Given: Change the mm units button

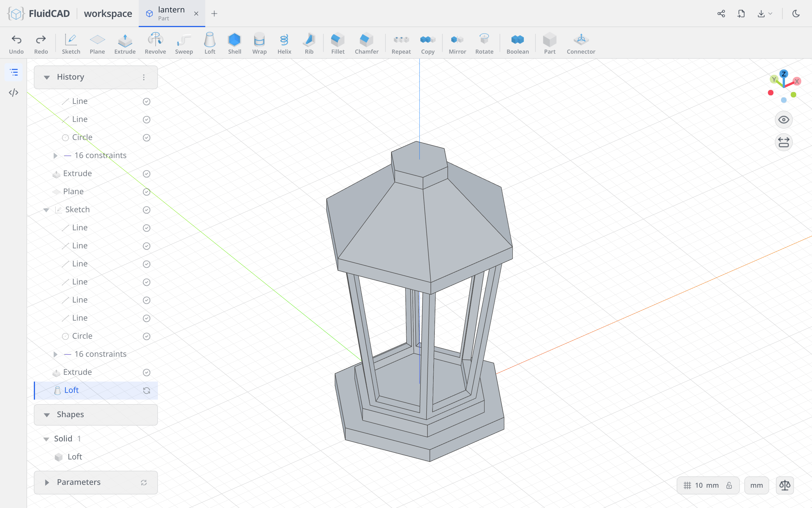Looking at the screenshot, I should pos(756,485).
